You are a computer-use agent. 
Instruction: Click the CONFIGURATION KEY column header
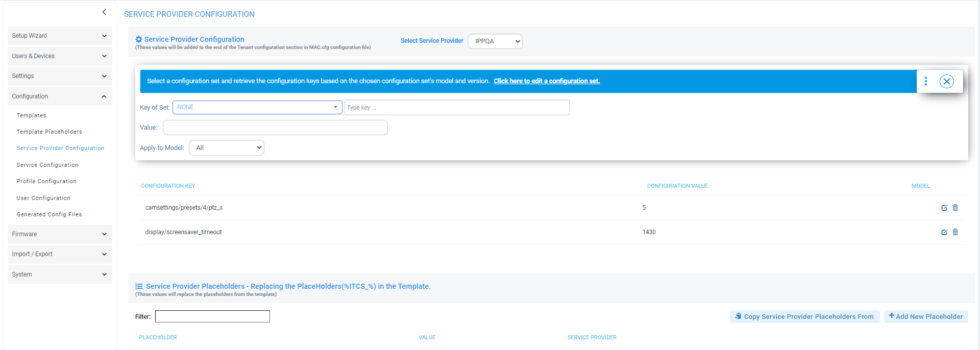(168, 186)
